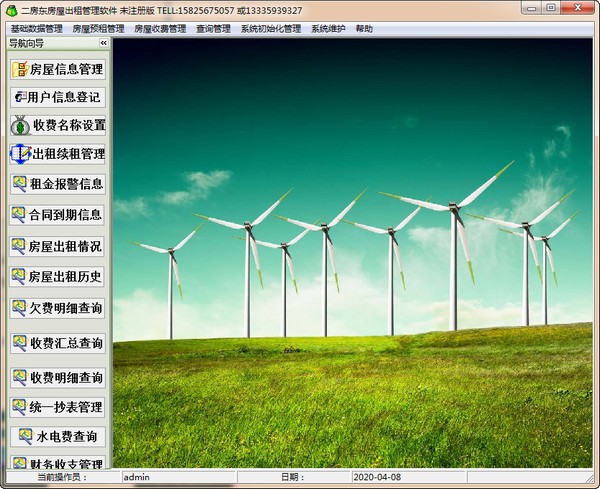Image resolution: width=600 pixels, height=489 pixels.
Task: Click the 收费名称设置 money bag icon
Action: pyautogui.click(x=20, y=126)
